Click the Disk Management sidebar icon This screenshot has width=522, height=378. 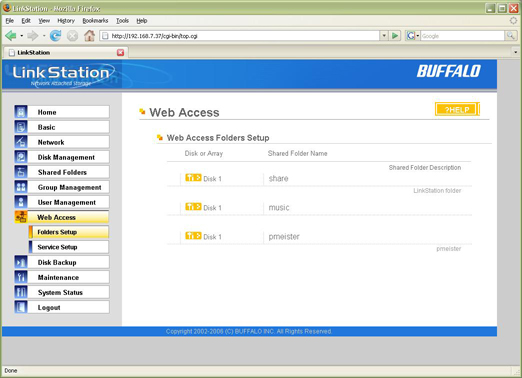click(21, 157)
